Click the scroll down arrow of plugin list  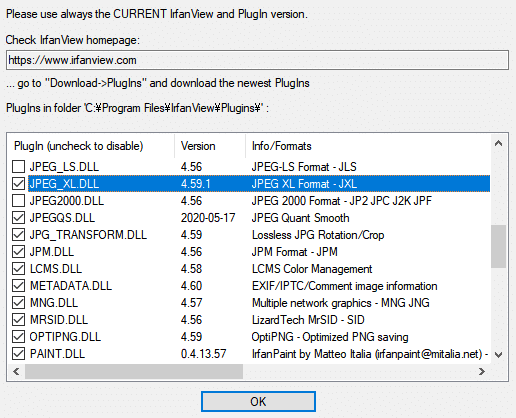498,355
